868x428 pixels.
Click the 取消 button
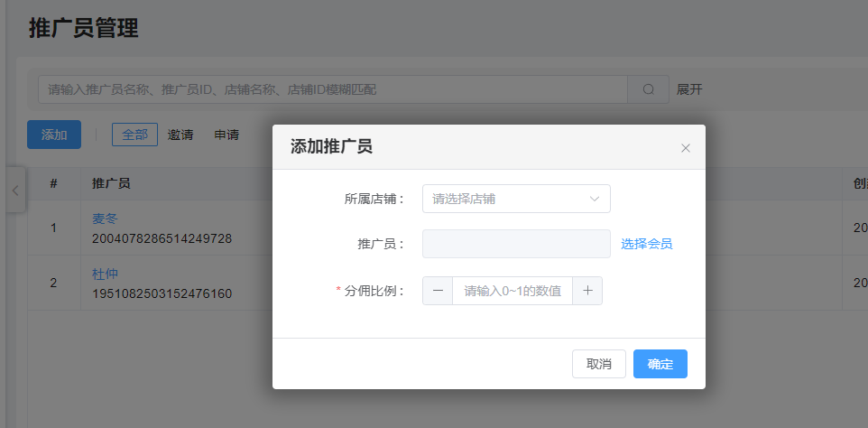(x=599, y=364)
